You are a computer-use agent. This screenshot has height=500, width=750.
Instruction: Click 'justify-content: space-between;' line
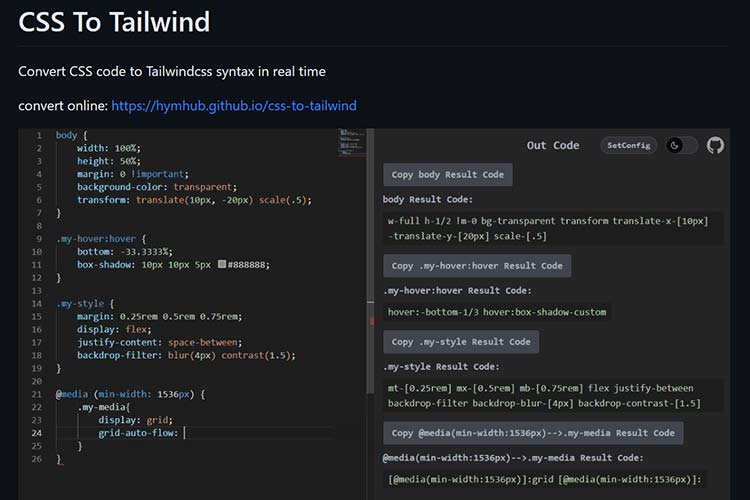[x=160, y=343]
